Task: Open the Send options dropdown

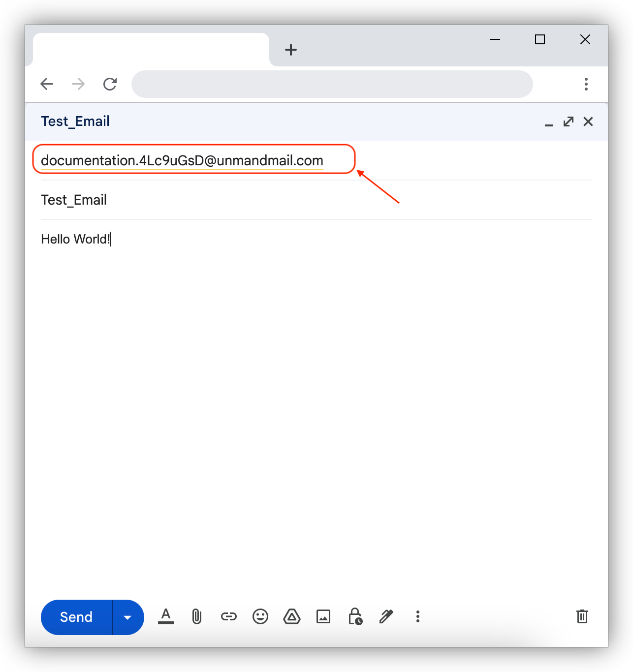Action: pos(127,617)
